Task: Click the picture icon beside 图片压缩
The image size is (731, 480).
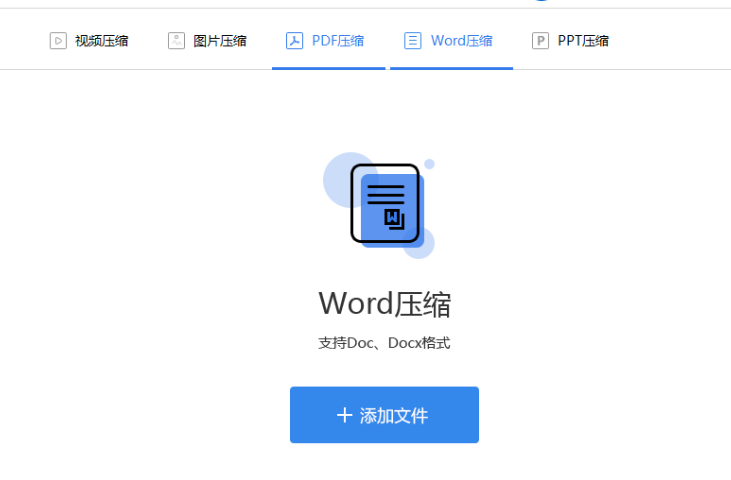Action: pyautogui.click(x=176, y=41)
